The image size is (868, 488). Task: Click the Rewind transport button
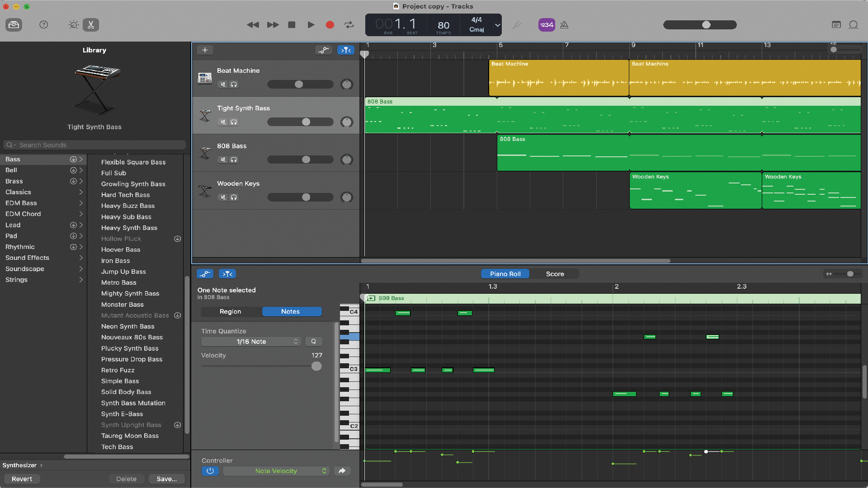[253, 25]
